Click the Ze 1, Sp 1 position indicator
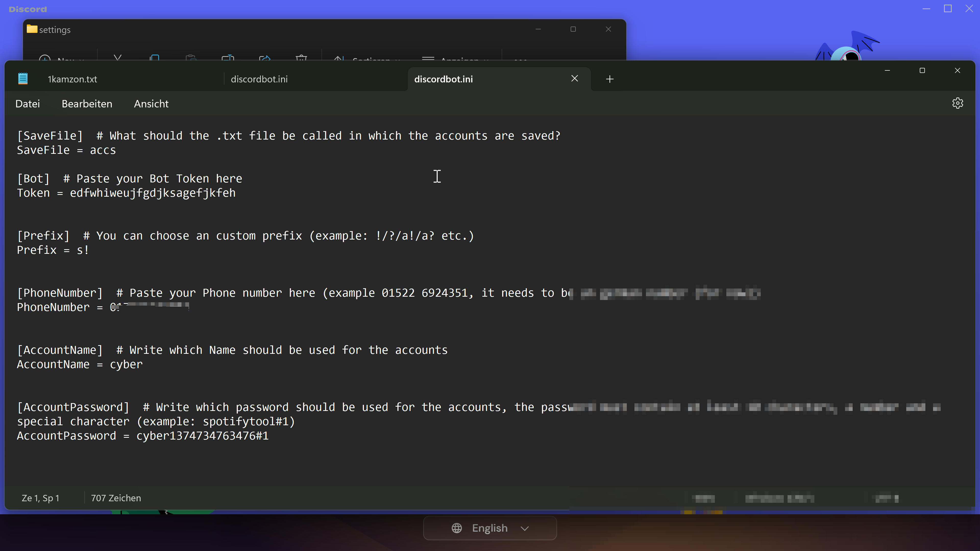980x551 pixels. (40, 498)
